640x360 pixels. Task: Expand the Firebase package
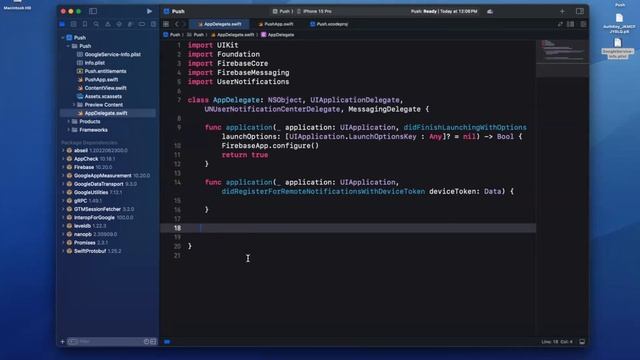point(63,167)
